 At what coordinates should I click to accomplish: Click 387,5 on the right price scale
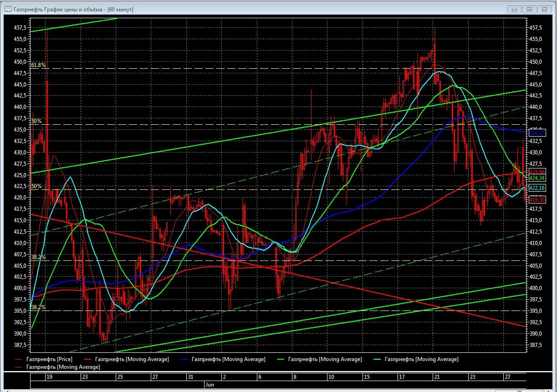tap(536, 345)
